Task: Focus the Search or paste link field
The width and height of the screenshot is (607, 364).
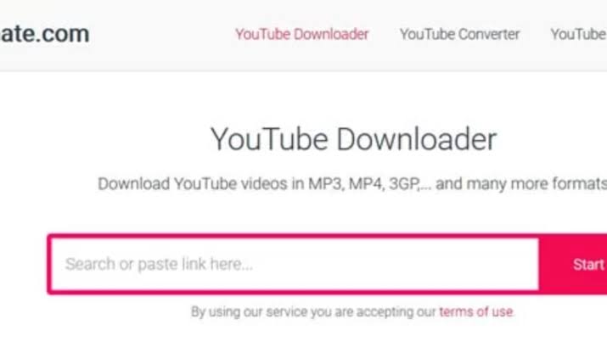Action: point(295,264)
